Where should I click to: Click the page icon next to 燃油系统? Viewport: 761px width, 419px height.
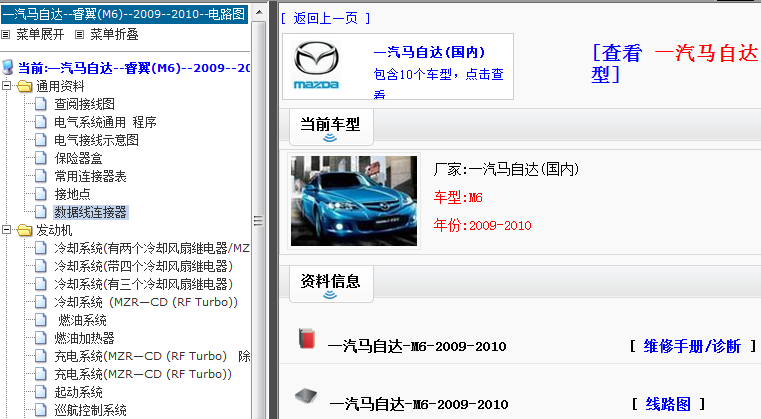41,320
